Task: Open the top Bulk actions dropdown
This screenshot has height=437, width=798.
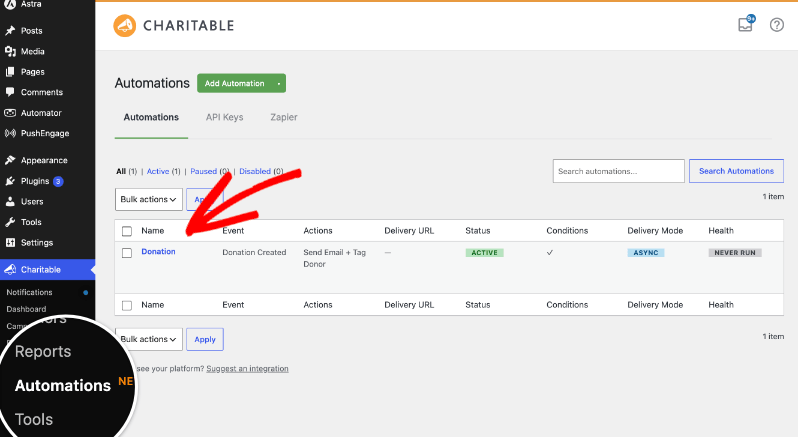Action: pyautogui.click(x=149, y=199)
